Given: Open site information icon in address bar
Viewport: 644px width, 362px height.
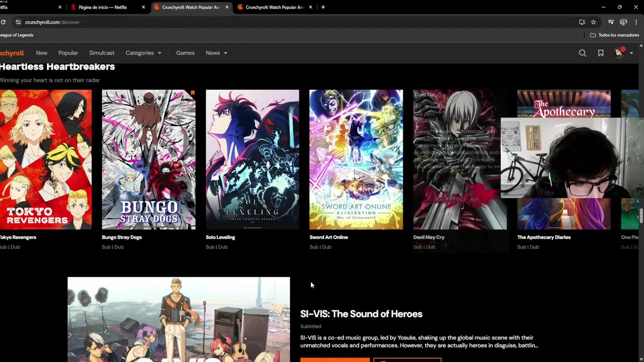Looking at the screenshot, I should pyautogui.click(x=18, y=22).
